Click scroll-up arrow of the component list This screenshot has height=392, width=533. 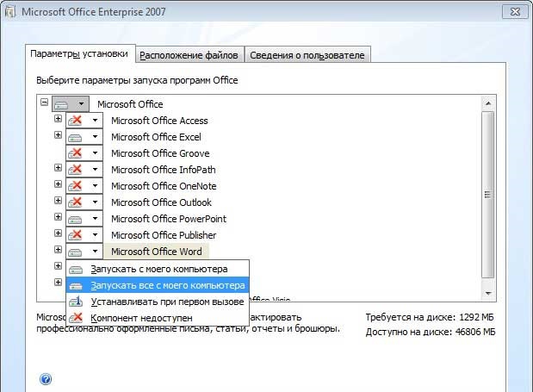pos(488,103)
